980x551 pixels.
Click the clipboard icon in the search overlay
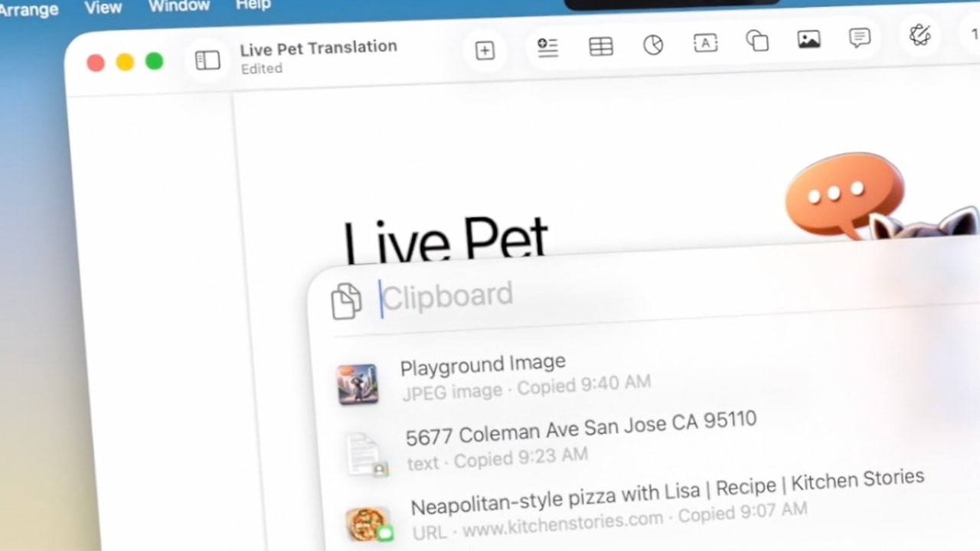tap(347, 300)
